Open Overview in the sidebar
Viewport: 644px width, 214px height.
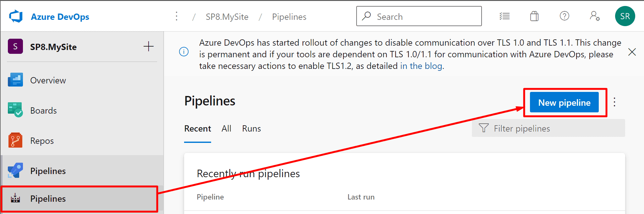(x=82, y=80)
